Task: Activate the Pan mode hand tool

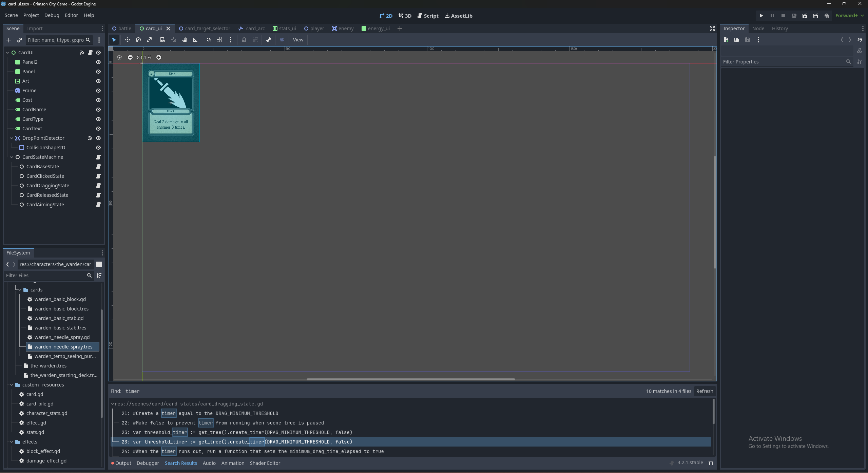Action: tap(185, 40)
